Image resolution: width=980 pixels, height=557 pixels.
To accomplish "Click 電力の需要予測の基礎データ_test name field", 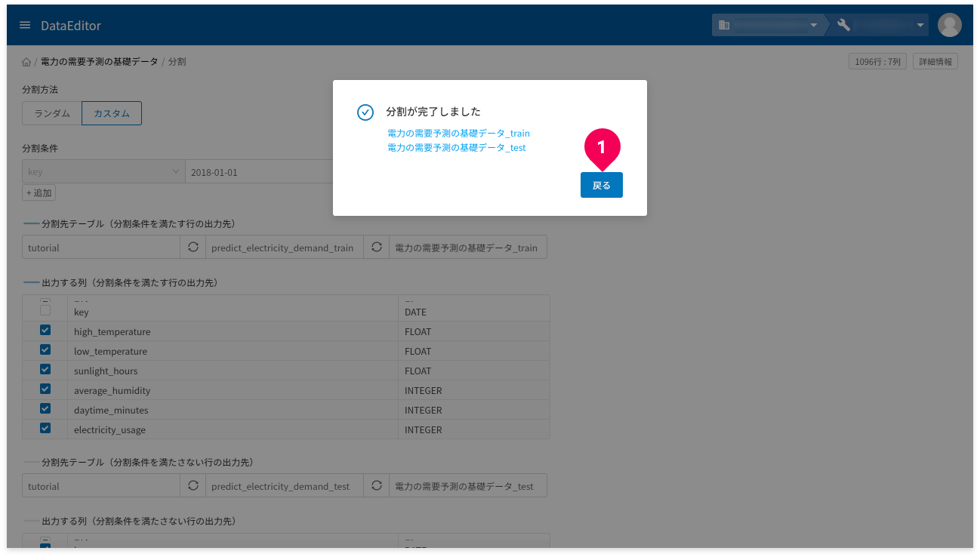I will [x=468, y=486].
